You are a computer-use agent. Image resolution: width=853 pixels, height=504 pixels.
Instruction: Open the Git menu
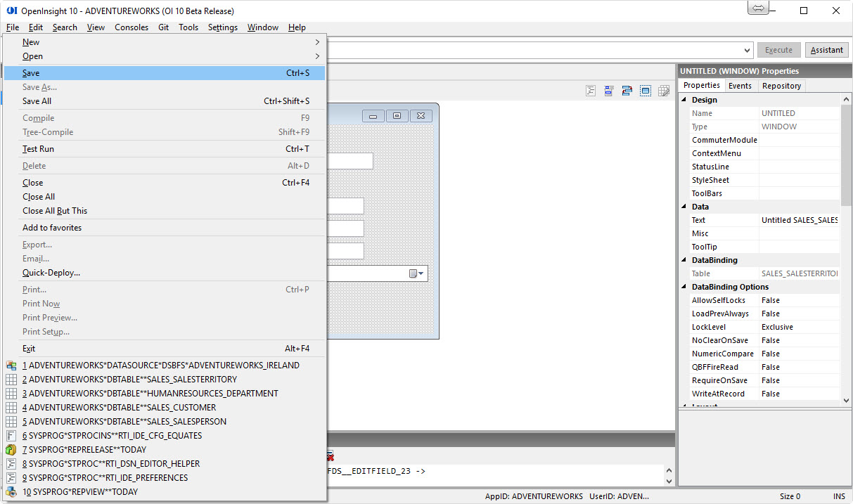point(163,27)
